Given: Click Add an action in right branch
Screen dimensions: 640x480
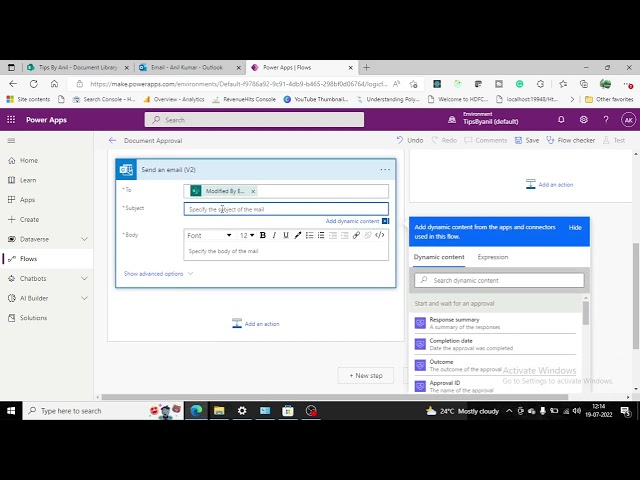Looking at the screenshot, I should tap(549, 184).
